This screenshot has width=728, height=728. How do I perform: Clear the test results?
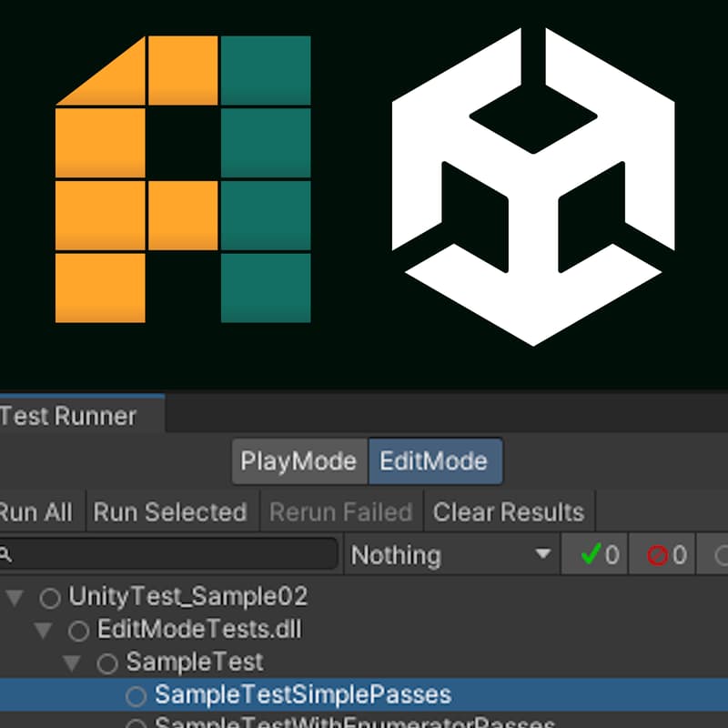point(509,511)
